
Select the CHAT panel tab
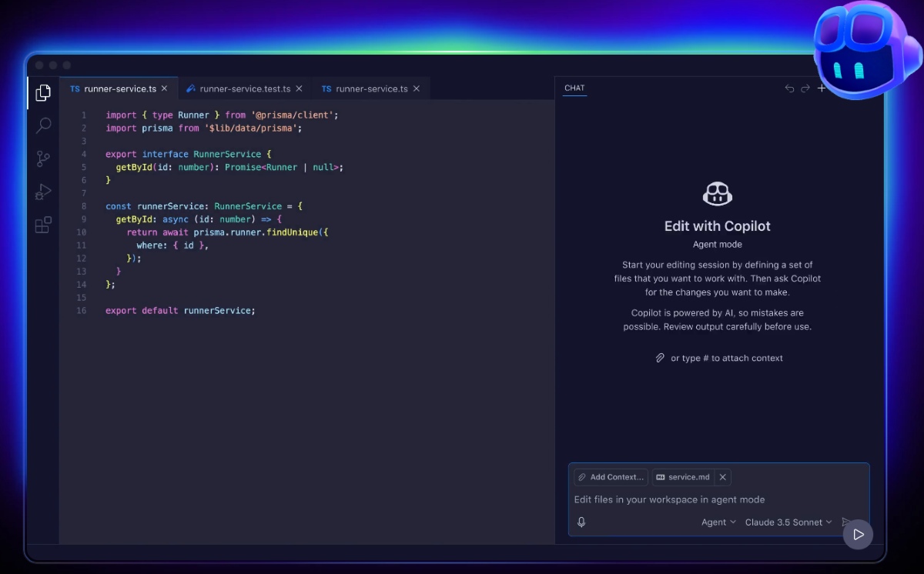[574, 88]
